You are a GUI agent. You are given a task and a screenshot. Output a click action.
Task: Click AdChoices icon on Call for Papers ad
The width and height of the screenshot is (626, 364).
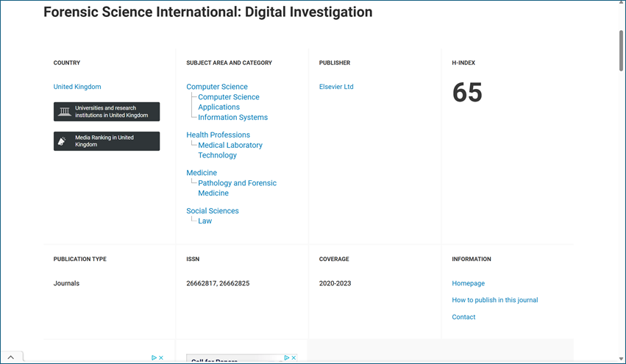286,358
